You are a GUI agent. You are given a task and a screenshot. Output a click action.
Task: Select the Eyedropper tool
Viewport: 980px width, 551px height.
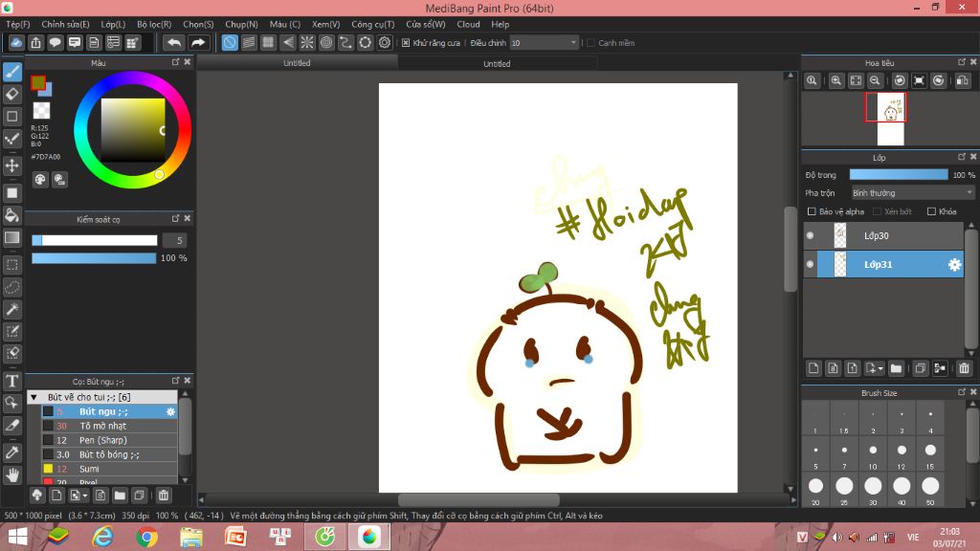[x=12, y=452]
